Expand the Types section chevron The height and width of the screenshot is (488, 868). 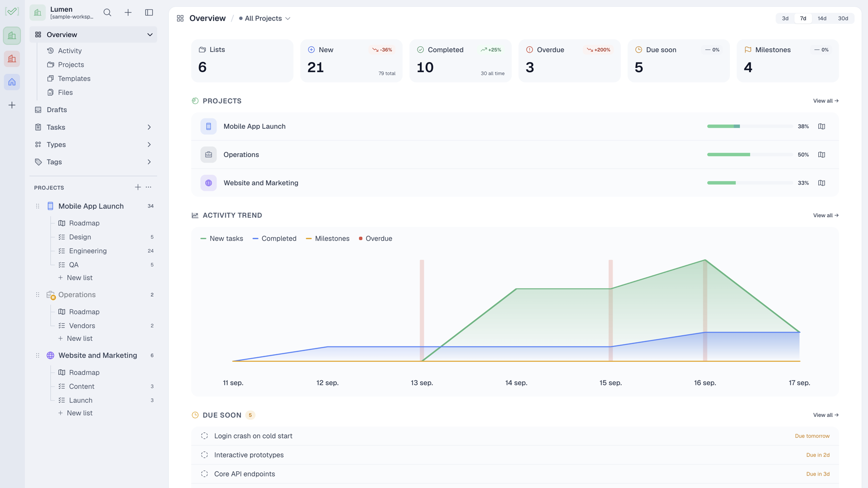pos(149,144)
